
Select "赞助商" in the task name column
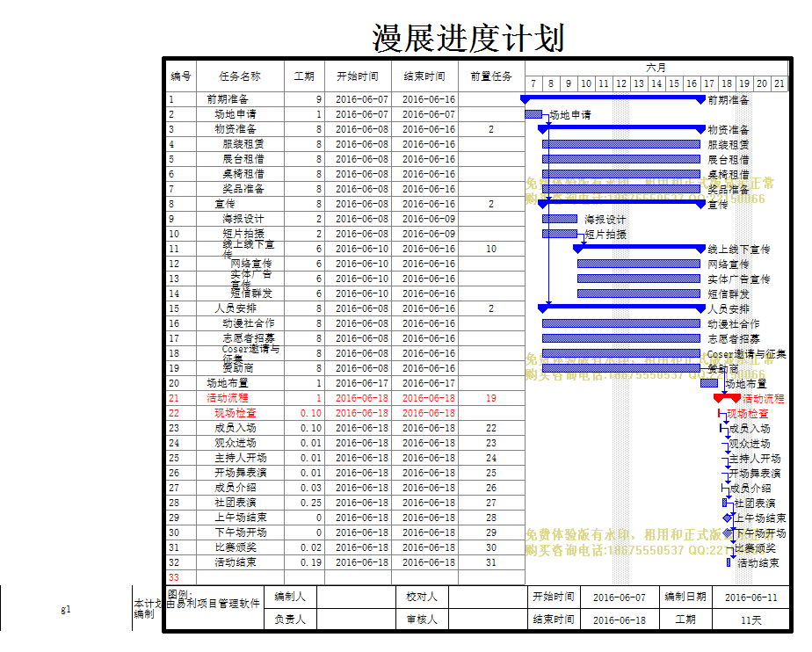[237, 368]
